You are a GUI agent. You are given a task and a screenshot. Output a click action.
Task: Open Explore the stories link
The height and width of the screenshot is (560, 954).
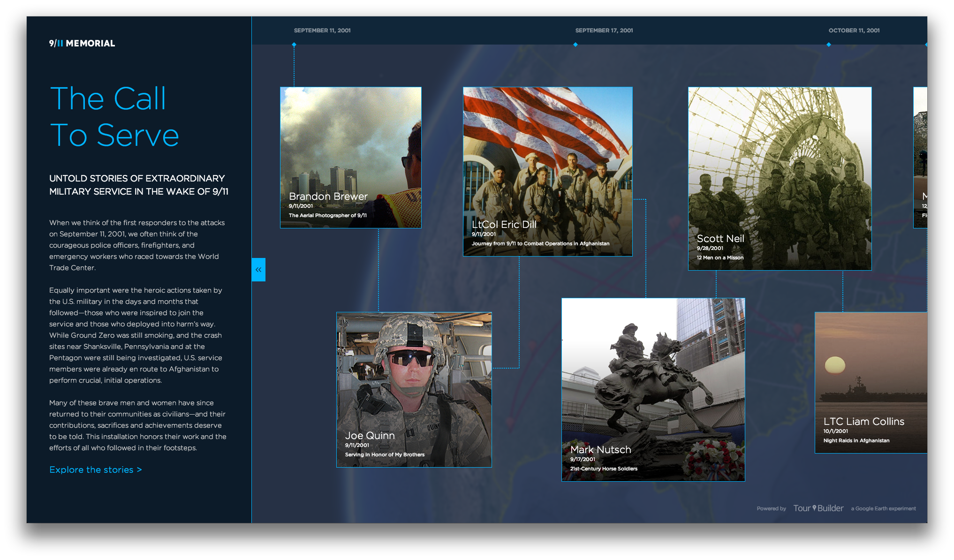point(96,469)
